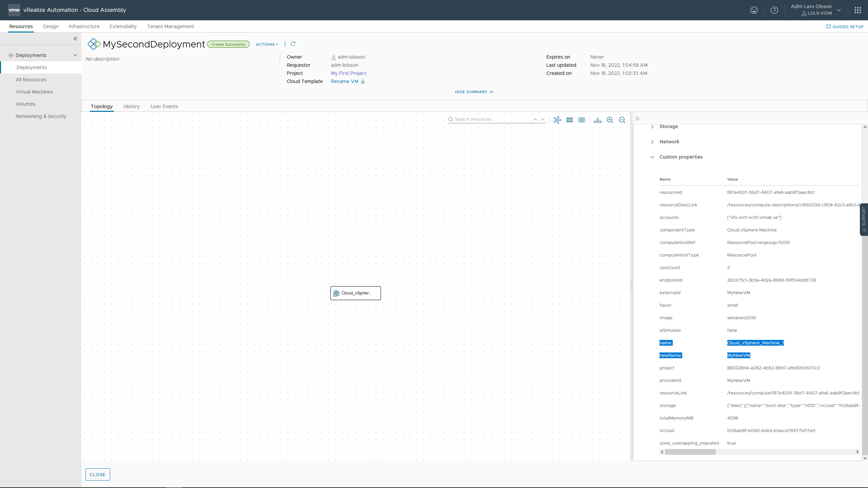Open the Adm Lars Olsson user menu

point(816,10)
